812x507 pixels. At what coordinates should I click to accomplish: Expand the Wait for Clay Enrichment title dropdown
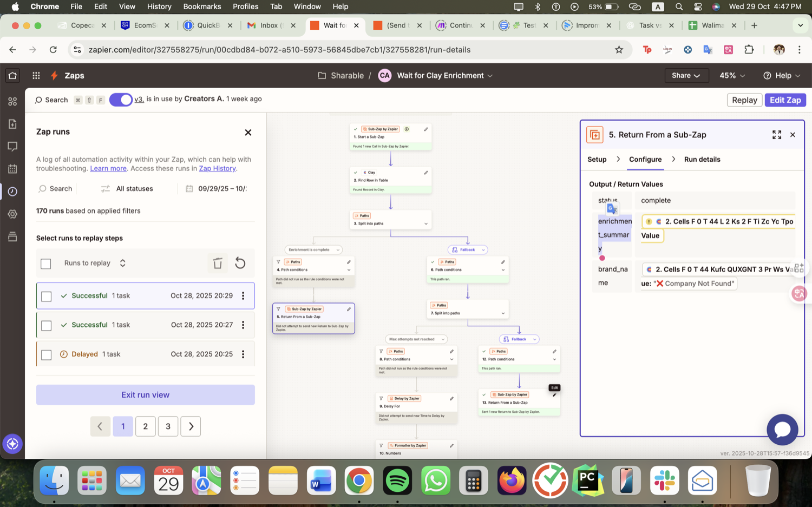[489, 76]
